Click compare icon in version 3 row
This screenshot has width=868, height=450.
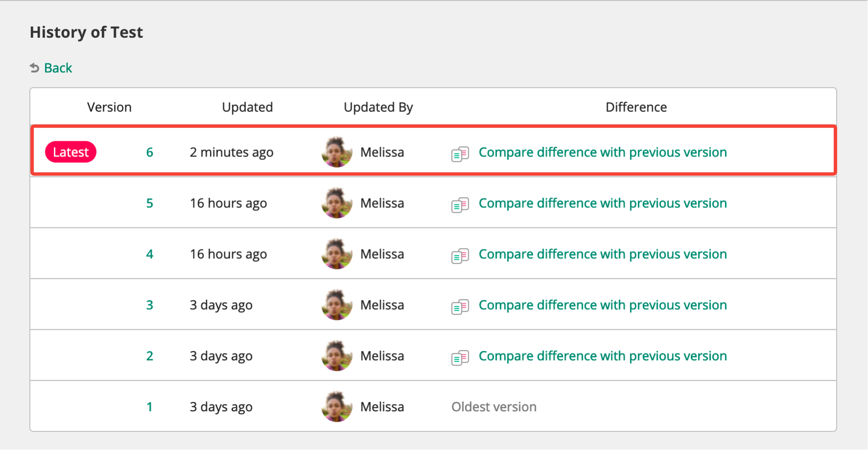point(460,307)
